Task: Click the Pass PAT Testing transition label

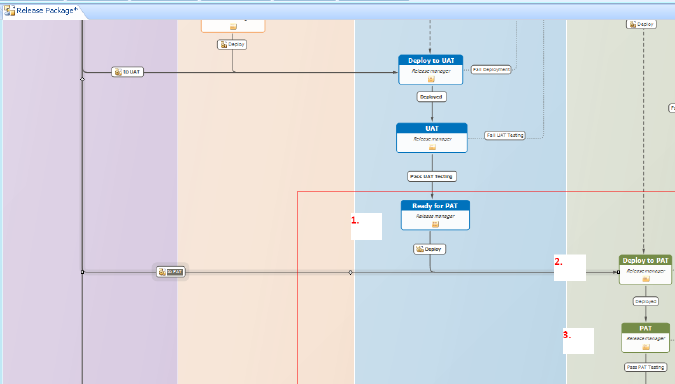Action: [645, 367]
